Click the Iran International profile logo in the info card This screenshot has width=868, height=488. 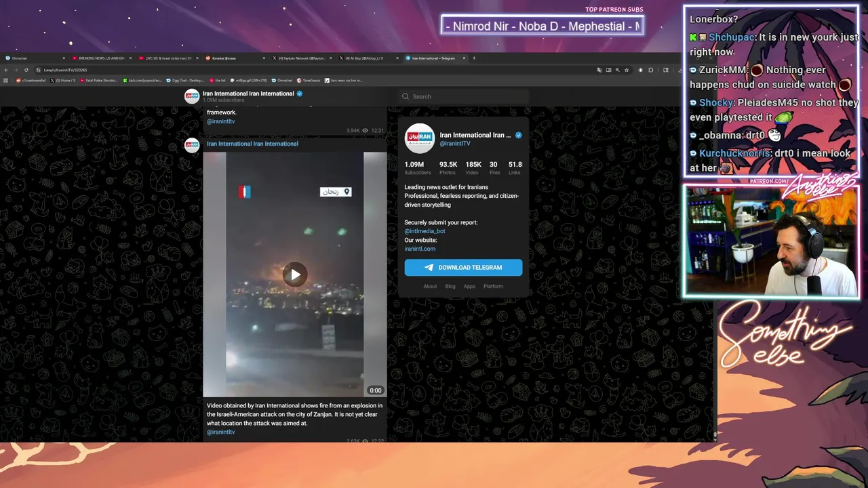pyautogui.click(x=419, y=138)
